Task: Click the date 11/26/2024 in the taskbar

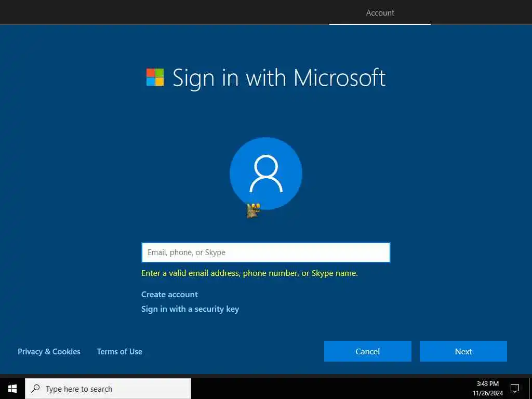Action: click(x=487, y=393)
